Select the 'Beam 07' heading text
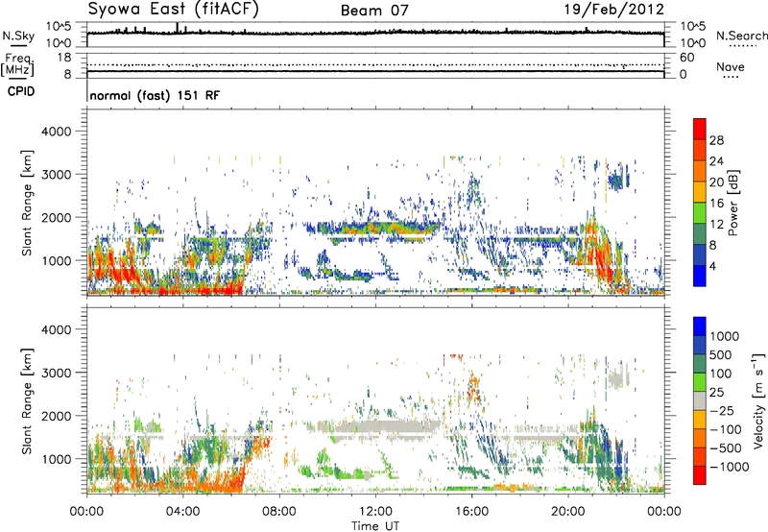Viewport: 768px width, 532px height. (374, 11)
